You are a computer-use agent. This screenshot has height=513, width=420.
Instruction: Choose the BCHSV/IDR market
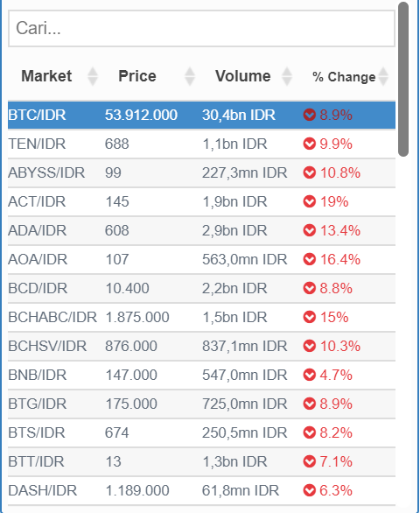201,346
